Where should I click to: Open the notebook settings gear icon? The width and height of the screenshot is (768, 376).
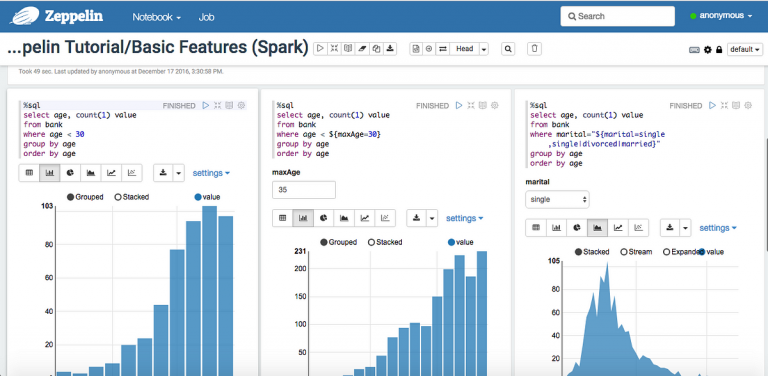click(x=707, y=49)
